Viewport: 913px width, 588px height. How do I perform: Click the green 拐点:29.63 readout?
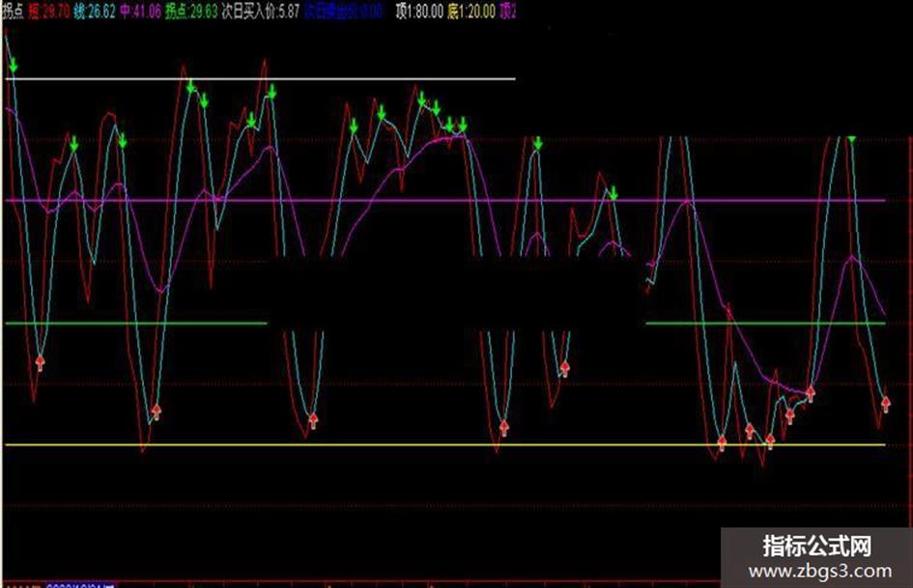tap(191, 11)
